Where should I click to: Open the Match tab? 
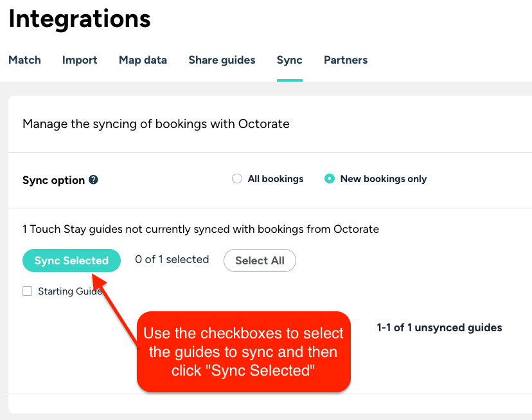click(24, 60)
